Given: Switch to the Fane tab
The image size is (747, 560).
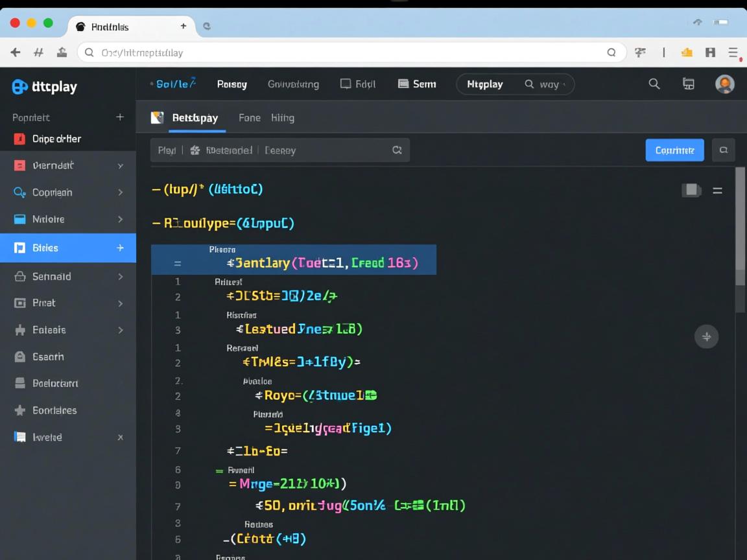Looking at the screenshot, I should point(249,118).
